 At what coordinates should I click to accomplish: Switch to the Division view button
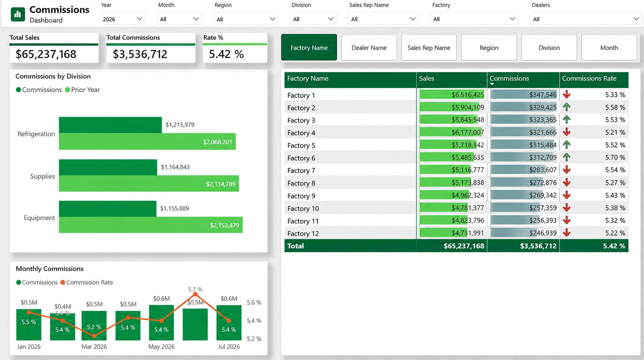coord(549,47)
